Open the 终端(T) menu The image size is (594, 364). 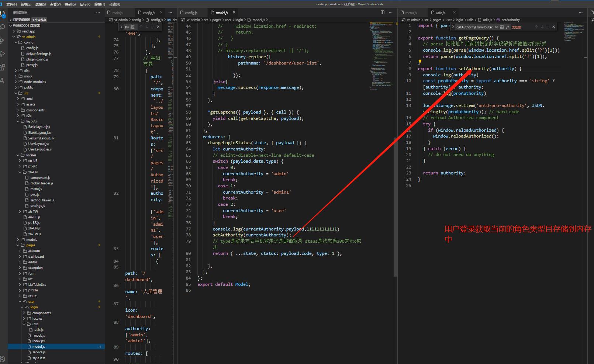tap(100, 4)
